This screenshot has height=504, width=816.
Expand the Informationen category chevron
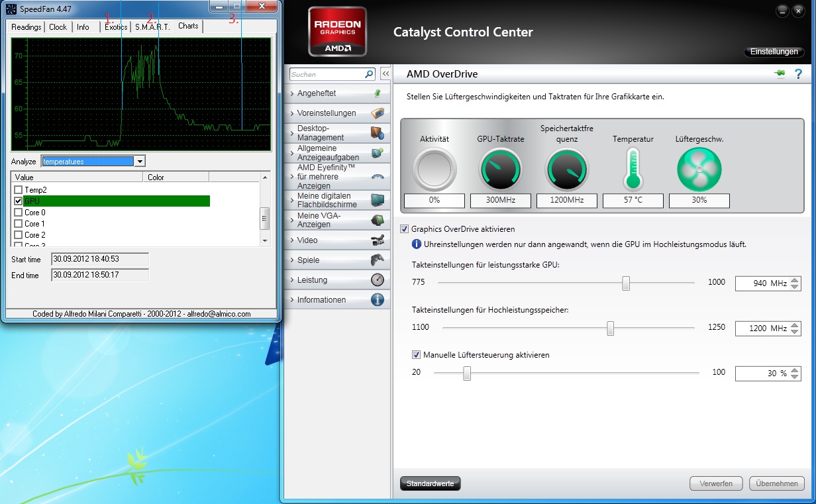coord(292,300)
